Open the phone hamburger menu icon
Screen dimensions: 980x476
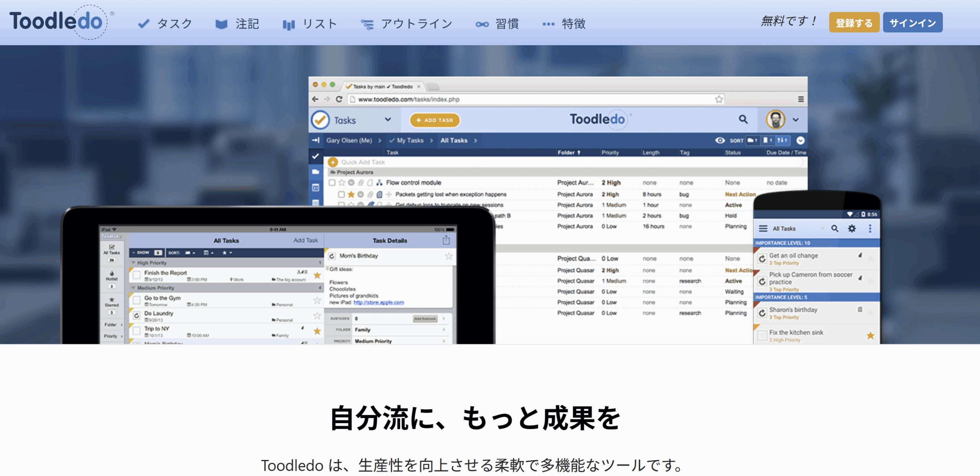coord(763,229)
